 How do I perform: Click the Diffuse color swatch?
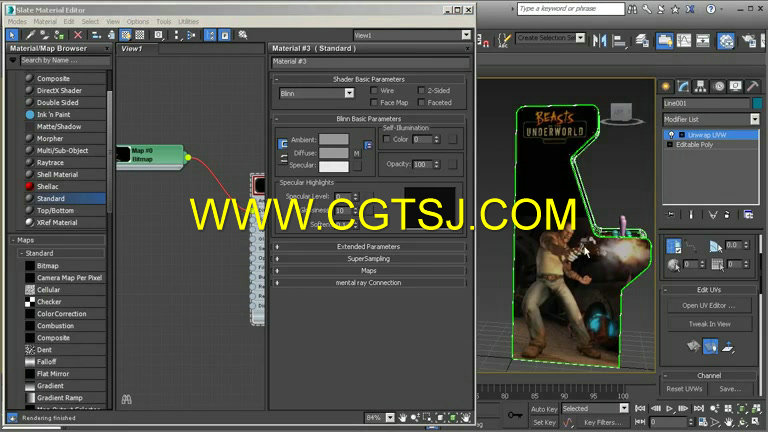point(334,153)
